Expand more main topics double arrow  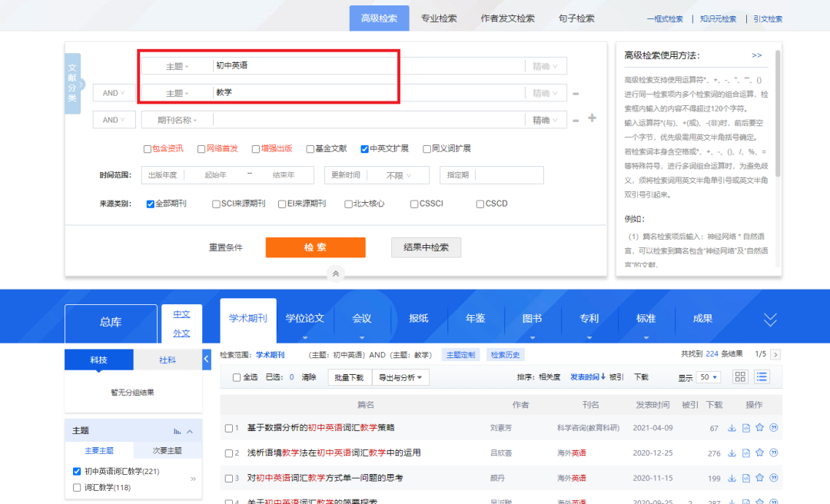coord(193,479)
